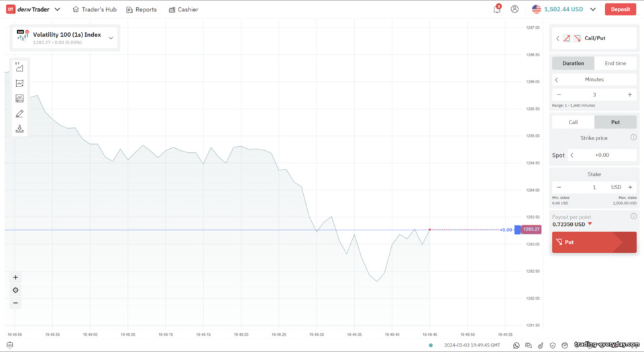Show Payout per point info tooltip
644x352 pixels.
point(633,216)
